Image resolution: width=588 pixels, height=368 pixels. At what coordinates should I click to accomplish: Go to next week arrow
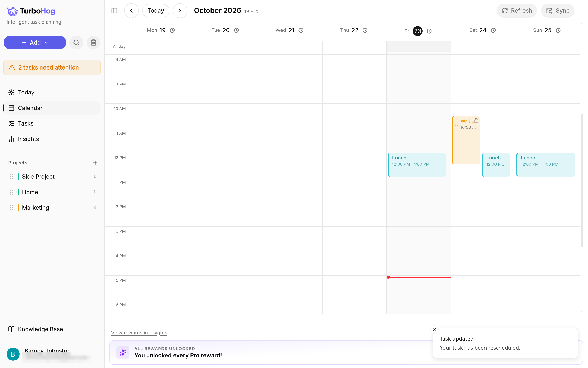[180, 11]
